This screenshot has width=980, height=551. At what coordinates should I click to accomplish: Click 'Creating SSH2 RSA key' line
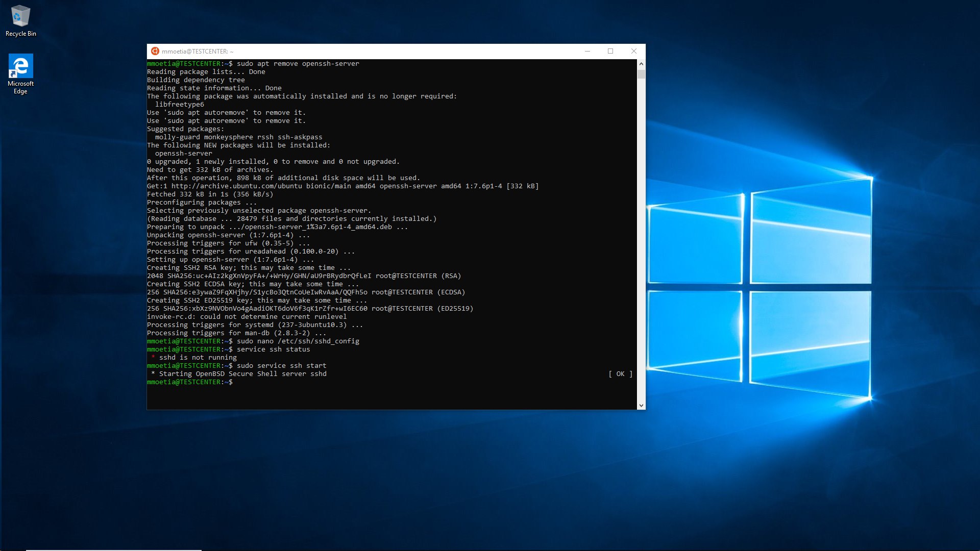point(249,268)
